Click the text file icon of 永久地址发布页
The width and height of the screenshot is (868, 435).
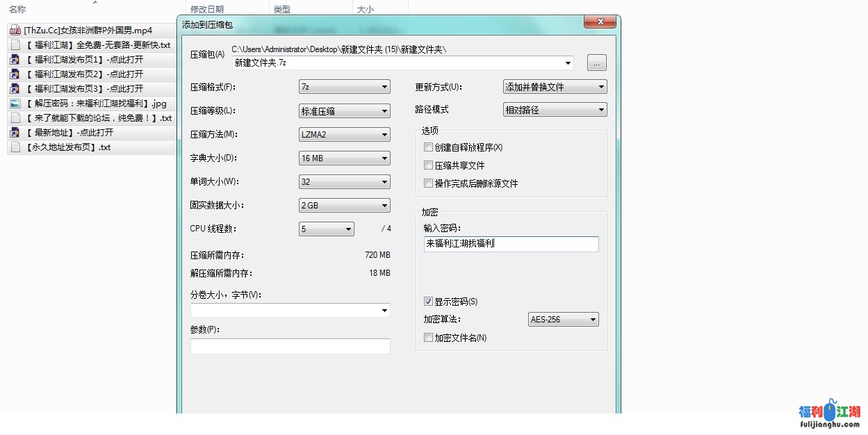(x=15, y=147)
